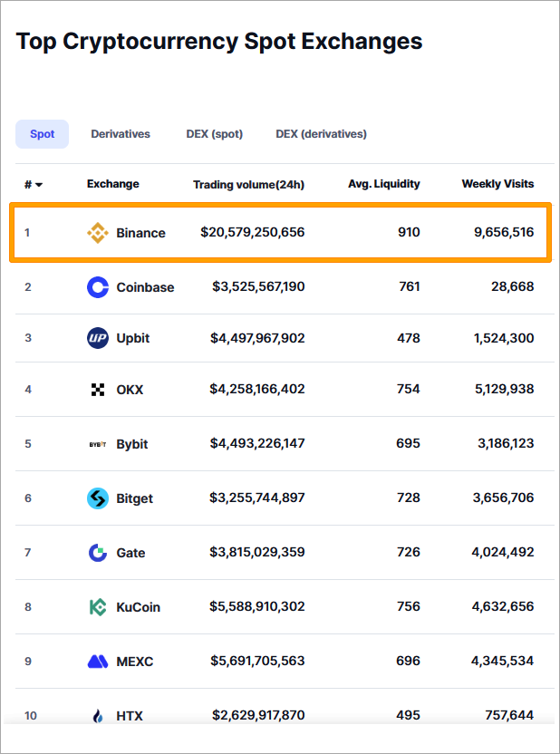Image resolution: width=560 pixels, height=754 pixels.
Task: Switch to the Derivatives tab
Action: point(121,133)
